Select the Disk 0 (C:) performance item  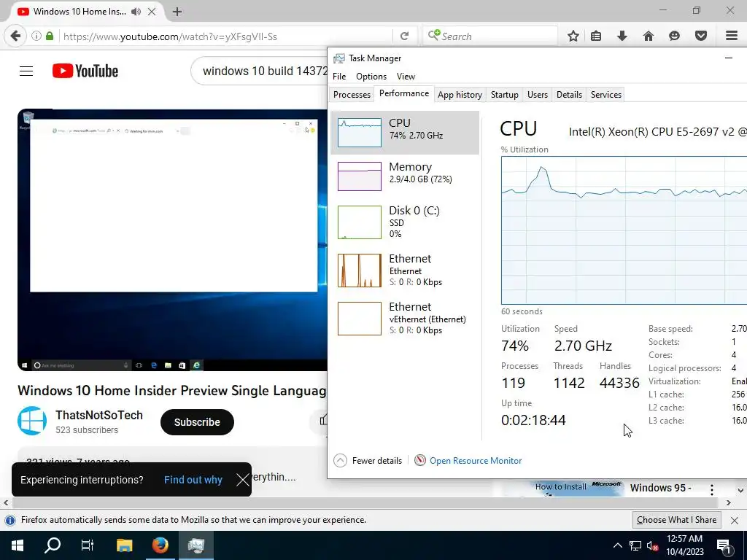[x=404, y=222]
